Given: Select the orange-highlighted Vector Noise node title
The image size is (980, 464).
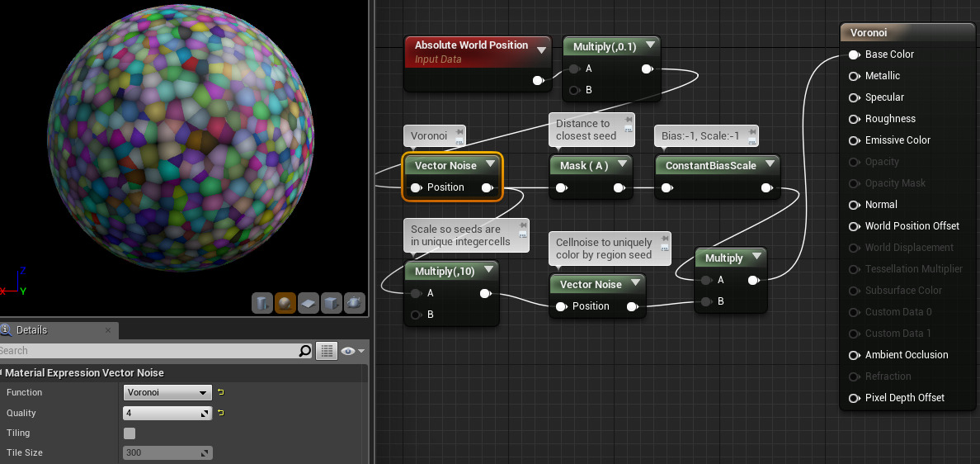Looking at the screenshot, I should (x=445, y=165).
